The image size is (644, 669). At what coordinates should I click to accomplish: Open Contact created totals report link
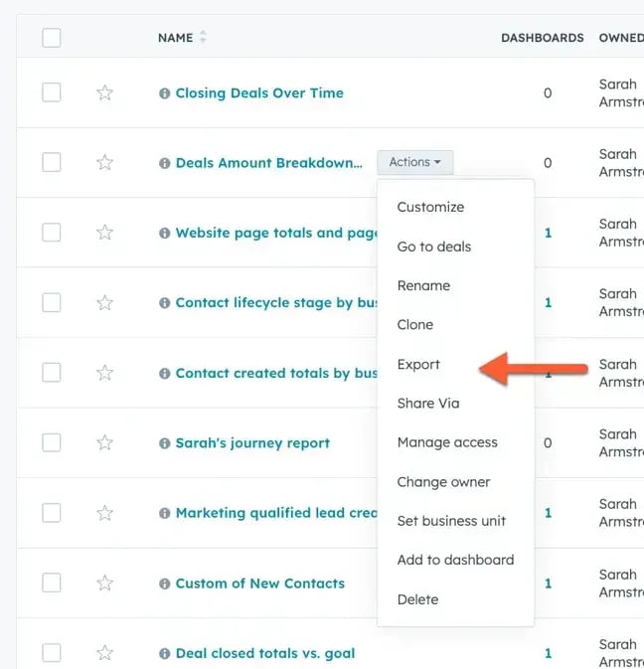coord(276,374)
